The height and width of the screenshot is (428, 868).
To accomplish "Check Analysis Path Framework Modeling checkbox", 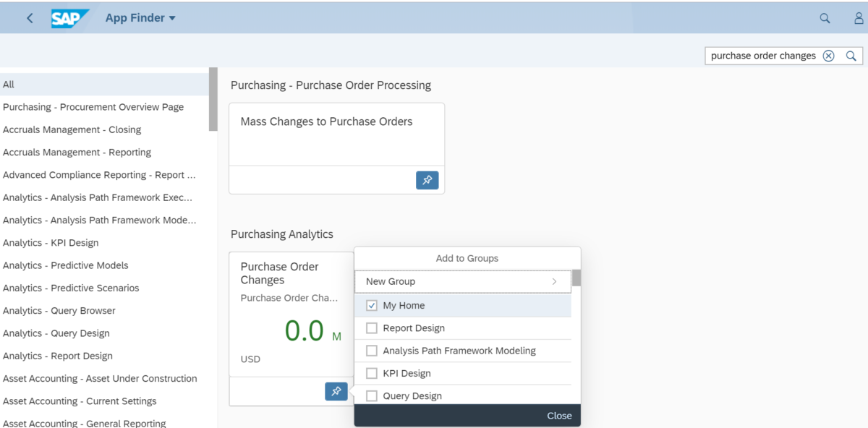I will (x=372, y=351).
